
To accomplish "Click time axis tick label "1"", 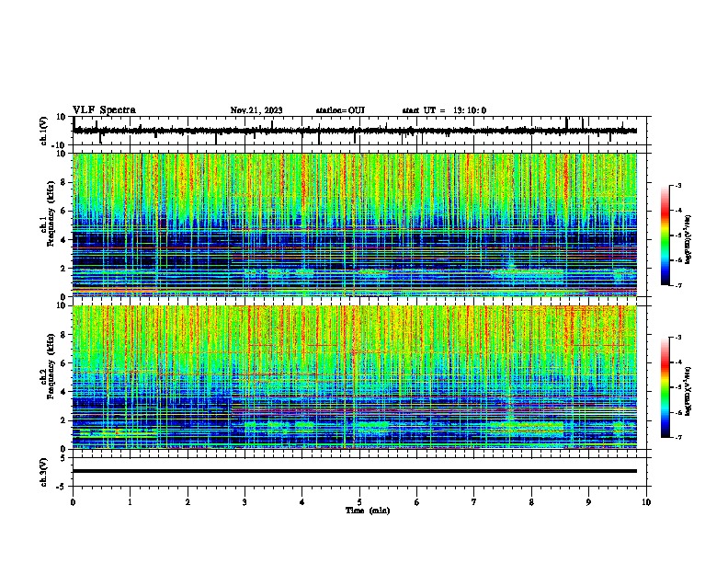I will (x=130, y=502).
